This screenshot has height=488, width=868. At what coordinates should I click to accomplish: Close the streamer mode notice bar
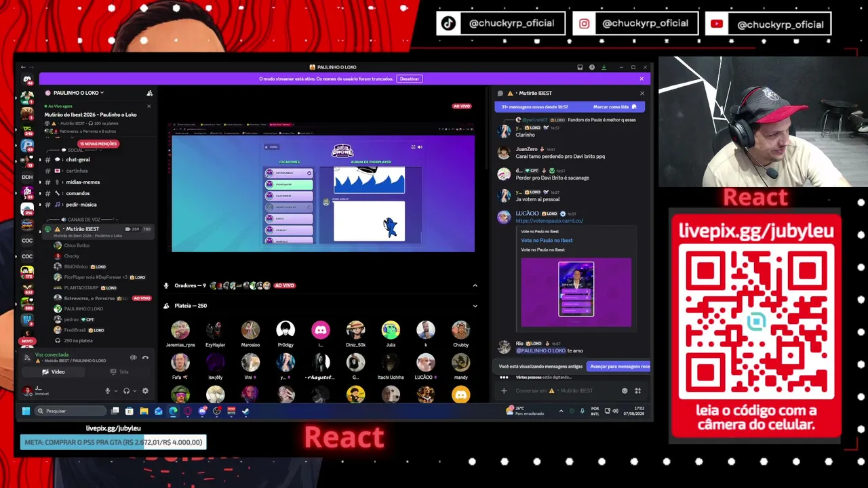tap(642, 79)
